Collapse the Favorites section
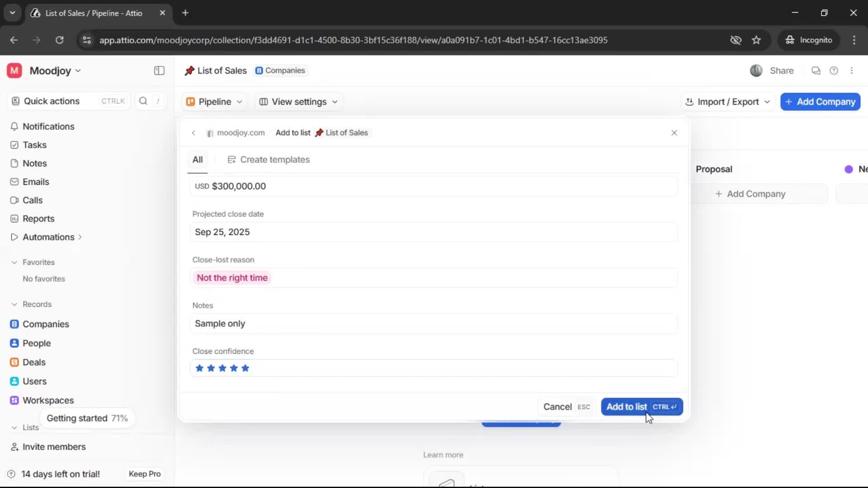Viewport: 868px width, 488px height. 14,262
